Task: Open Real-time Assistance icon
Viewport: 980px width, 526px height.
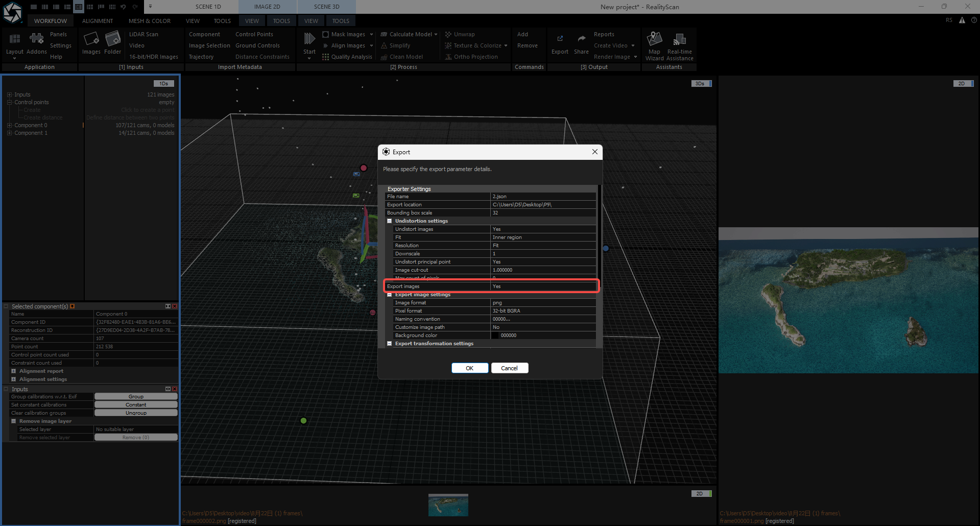Action: pos(679,39)
